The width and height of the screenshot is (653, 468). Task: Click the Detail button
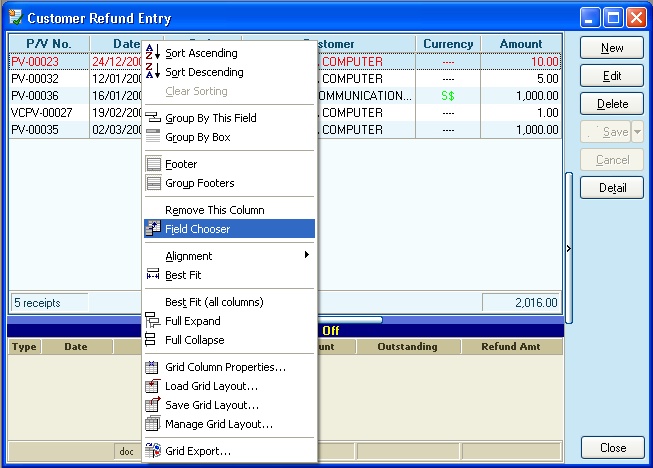click(611, 188)
